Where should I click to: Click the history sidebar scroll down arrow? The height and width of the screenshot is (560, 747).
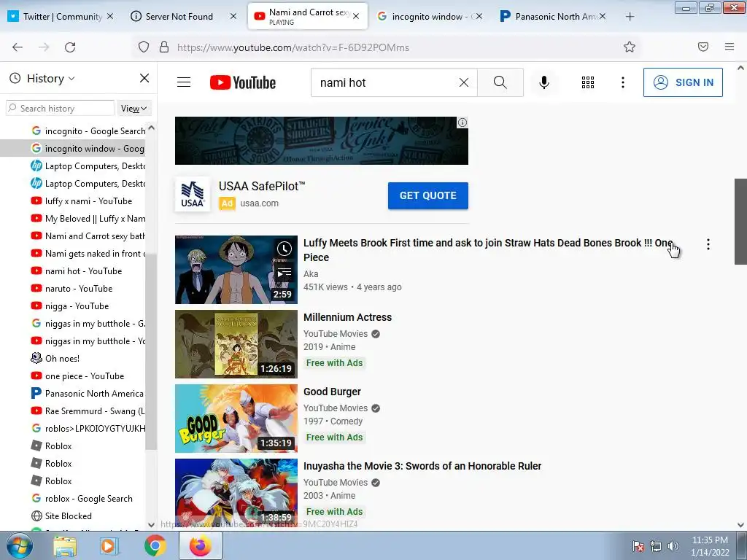(151, 525)
